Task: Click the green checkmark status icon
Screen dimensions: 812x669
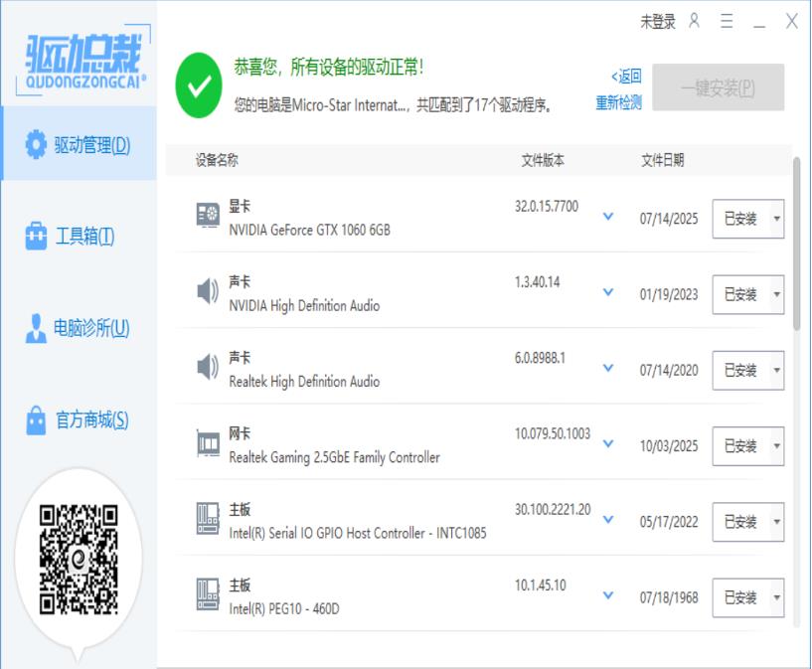Action: [199, 85]
